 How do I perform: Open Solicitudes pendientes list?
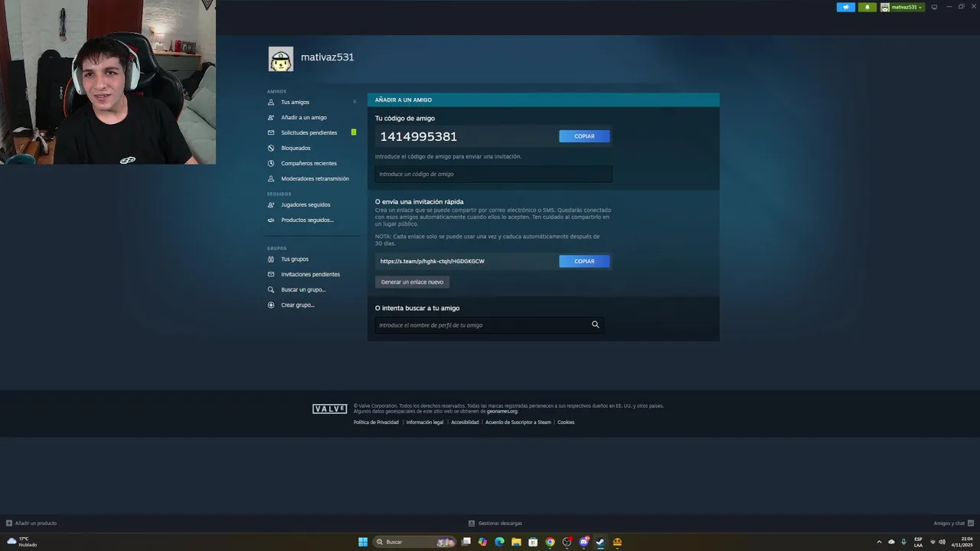click(x=309, y=132)
